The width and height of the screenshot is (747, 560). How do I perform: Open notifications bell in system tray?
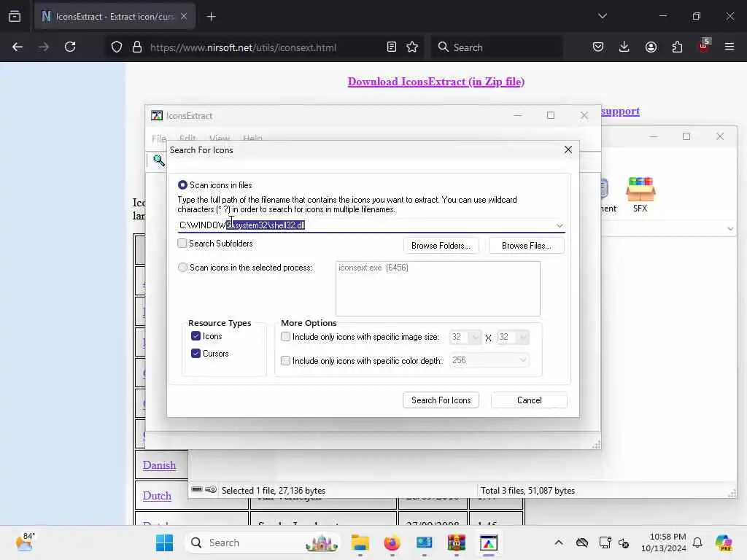point(697,542)
